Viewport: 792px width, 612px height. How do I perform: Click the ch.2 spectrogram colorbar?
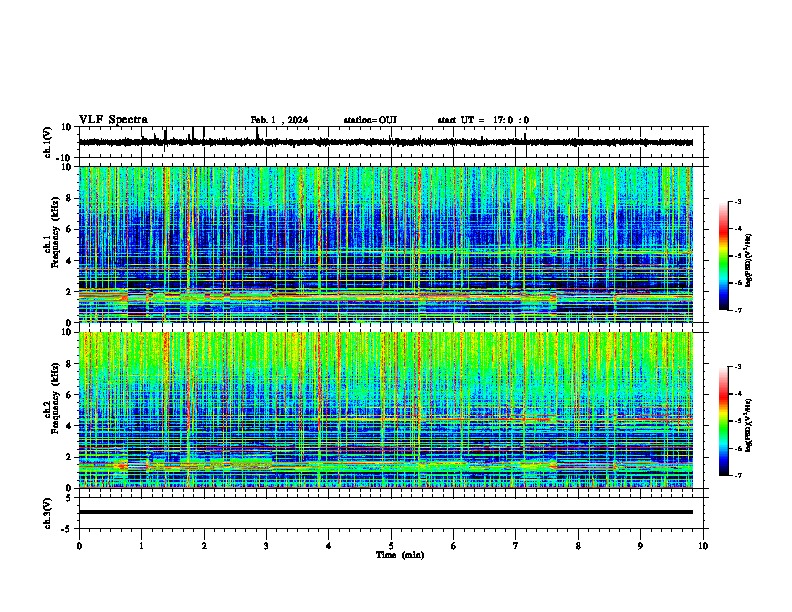(x=723, y=421)
